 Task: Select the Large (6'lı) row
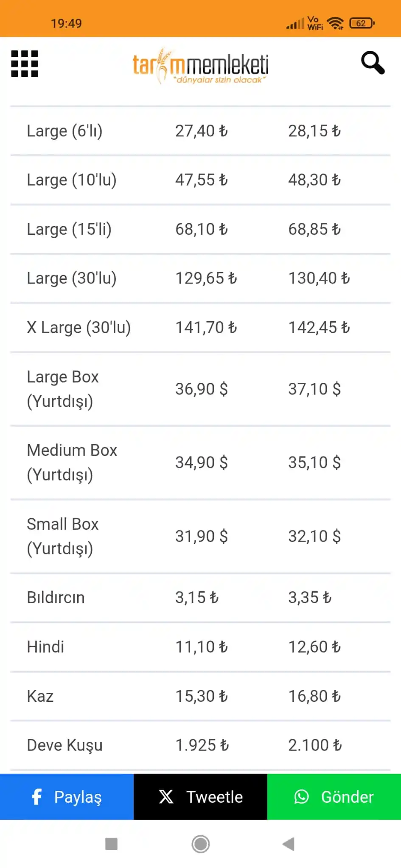[200, 131]
